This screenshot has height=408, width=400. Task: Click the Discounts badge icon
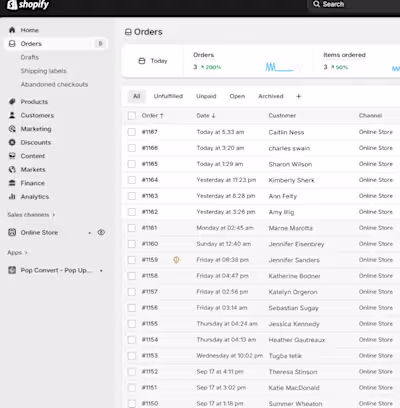coord(12,142)
